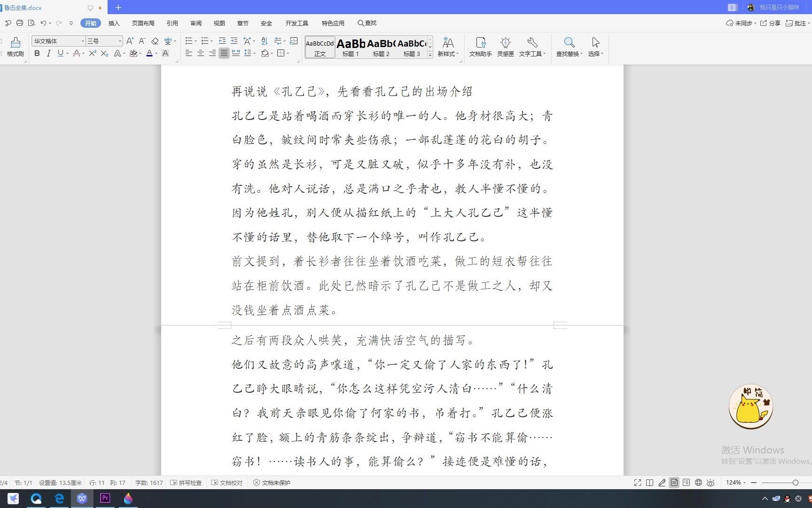Image resolution: width=812 pixels, height=508 pixels.
Task: Expand line spacing dropdown
Action: point(254,54)
